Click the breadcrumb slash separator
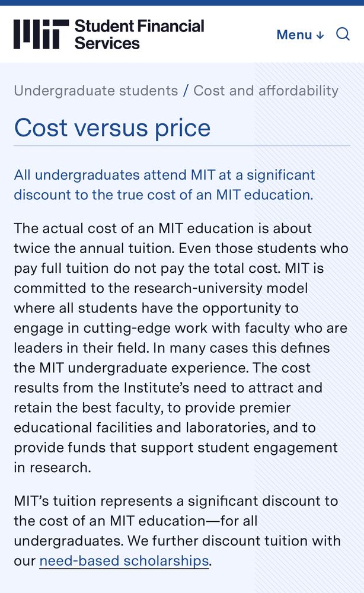This screenshot has height=593, width=364. click(186, 91)
